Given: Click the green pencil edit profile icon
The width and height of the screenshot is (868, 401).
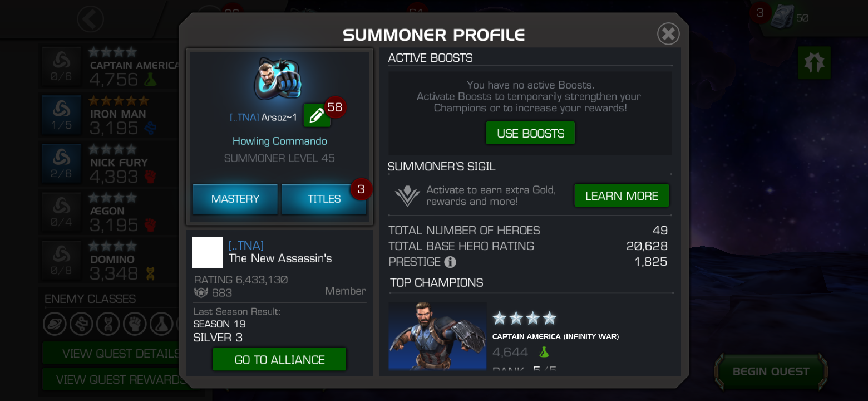Looking at the screenshot, I should [317, 115].
